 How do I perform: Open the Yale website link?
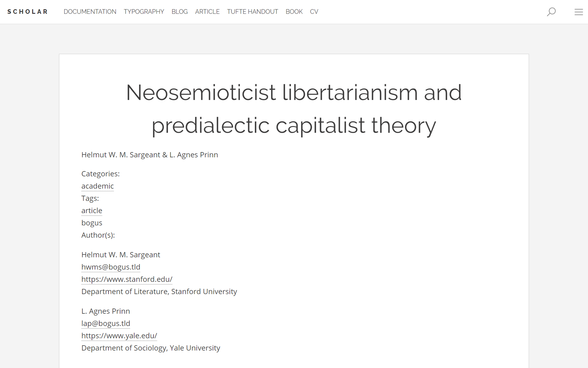click(x=119, y=336)
